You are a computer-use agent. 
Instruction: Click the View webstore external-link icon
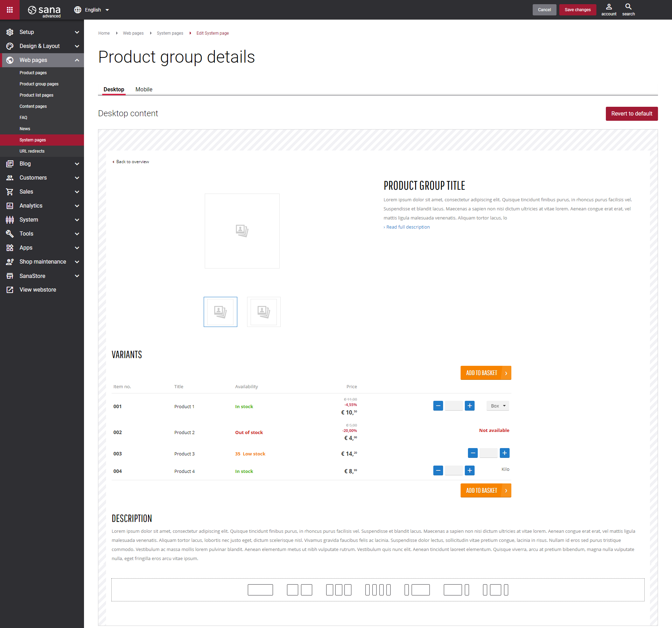[x=10, y=290]
